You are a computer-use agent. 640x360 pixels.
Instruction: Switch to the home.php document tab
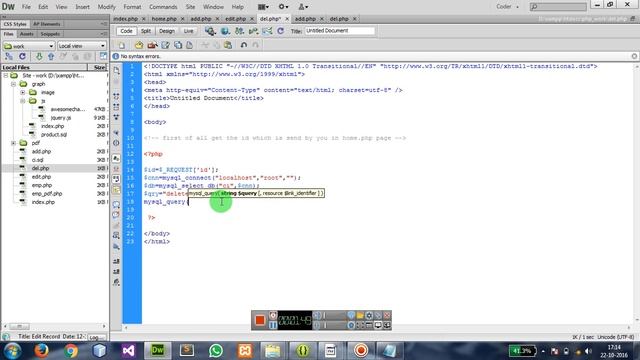164,19
